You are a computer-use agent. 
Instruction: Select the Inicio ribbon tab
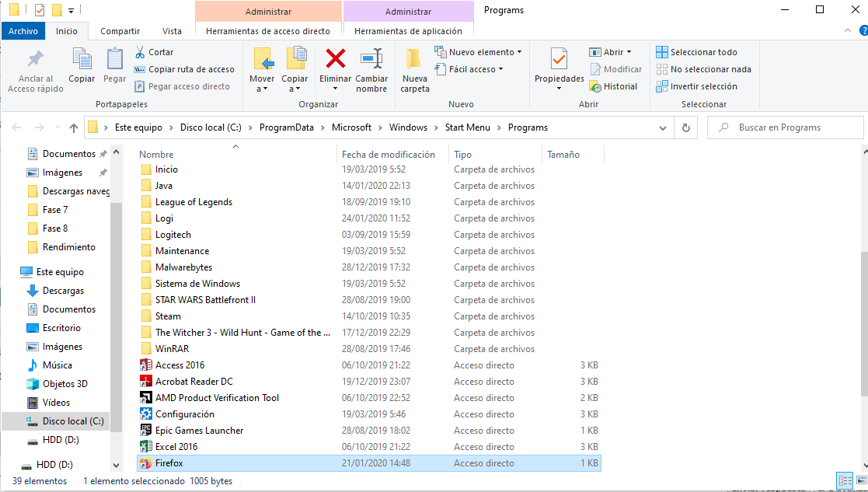66,31
